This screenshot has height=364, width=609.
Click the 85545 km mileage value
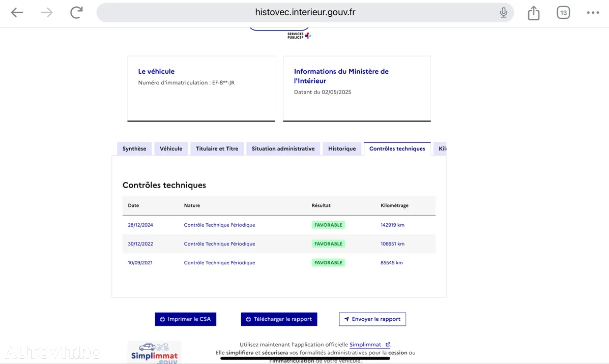tap(392, 263)
